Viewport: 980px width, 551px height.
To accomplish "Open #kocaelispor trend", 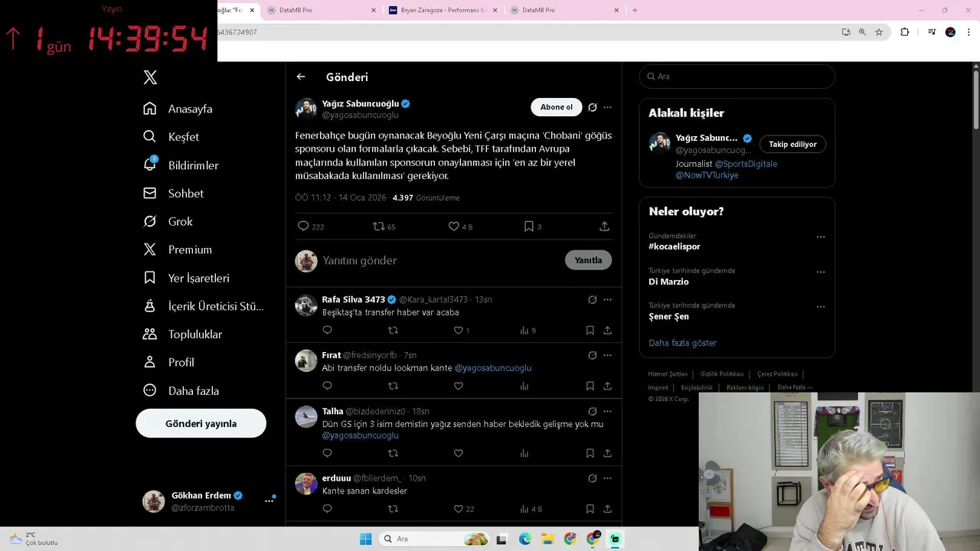I will point(675,246).
